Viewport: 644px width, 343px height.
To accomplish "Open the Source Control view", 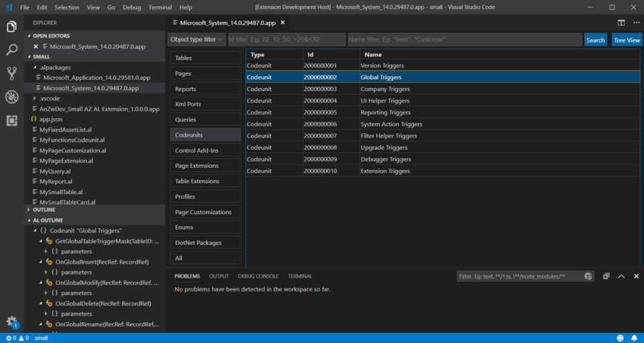I will coord(11,74).
